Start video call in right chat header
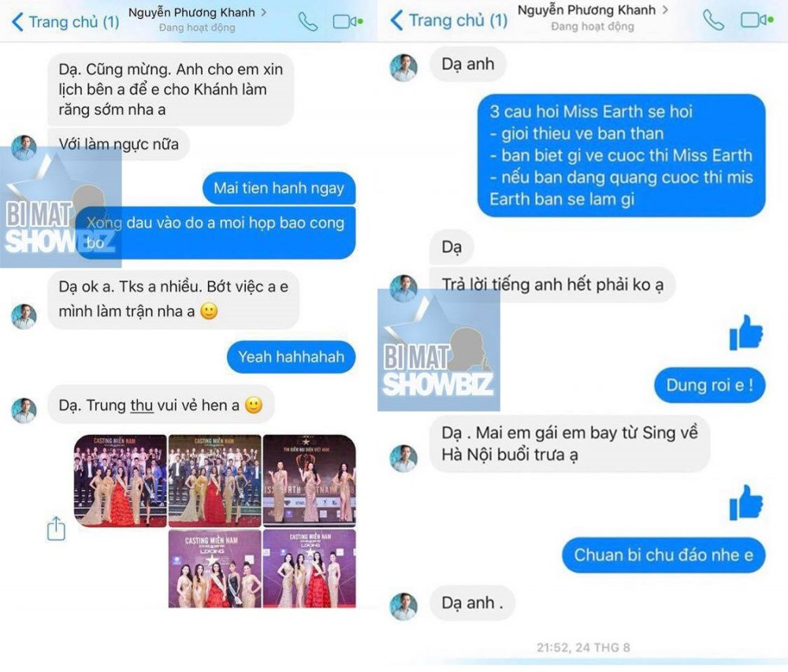The width and height of the screenshot is (788, 672). tap(756, 20)
